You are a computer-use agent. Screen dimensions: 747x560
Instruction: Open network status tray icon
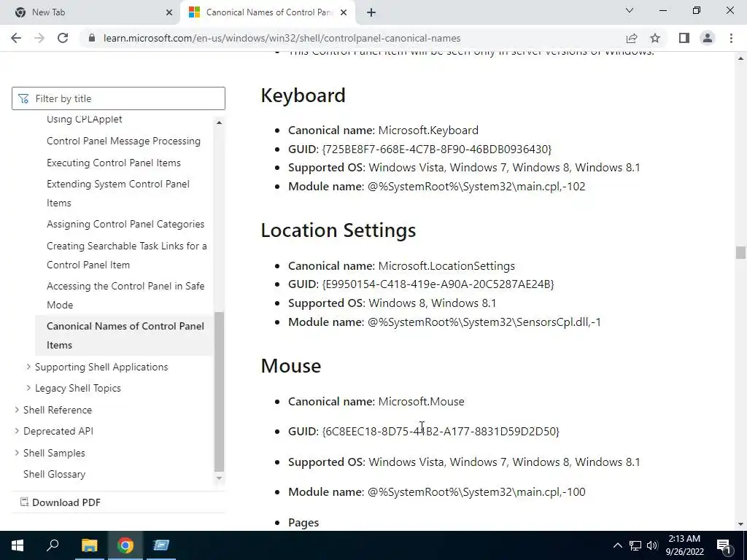pos(635,545)
